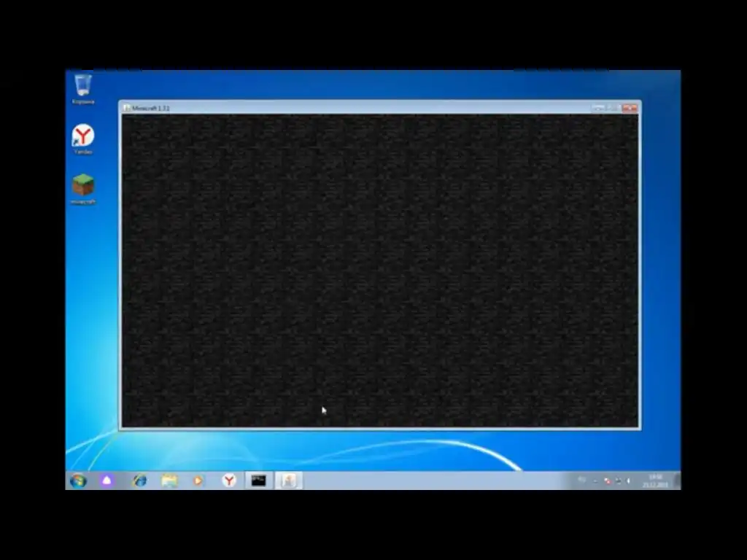The width and height of the screenshot is (747, 560).
Task: Close the Minecraft 1.12 window
Action: [x=630, y=108]
